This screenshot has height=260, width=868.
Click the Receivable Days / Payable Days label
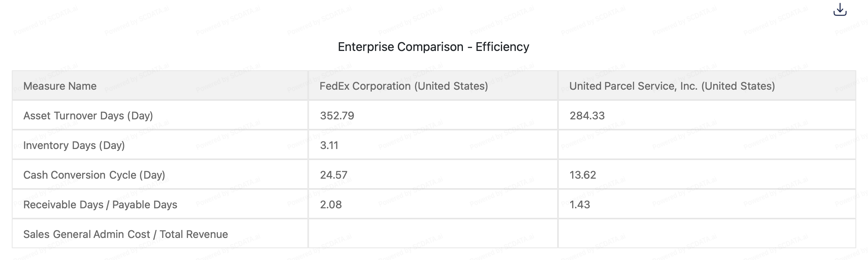[x=100, y=205]
